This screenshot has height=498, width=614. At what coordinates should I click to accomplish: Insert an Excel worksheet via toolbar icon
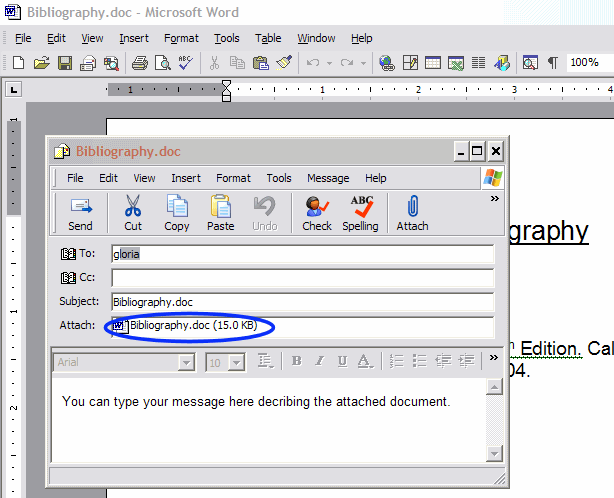tap(456, 63)
